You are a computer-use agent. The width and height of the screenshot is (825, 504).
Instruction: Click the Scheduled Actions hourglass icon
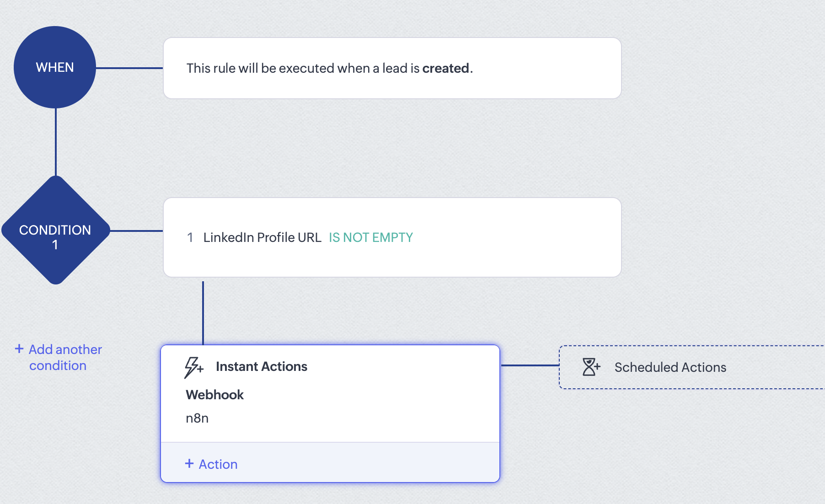[590, 367]
